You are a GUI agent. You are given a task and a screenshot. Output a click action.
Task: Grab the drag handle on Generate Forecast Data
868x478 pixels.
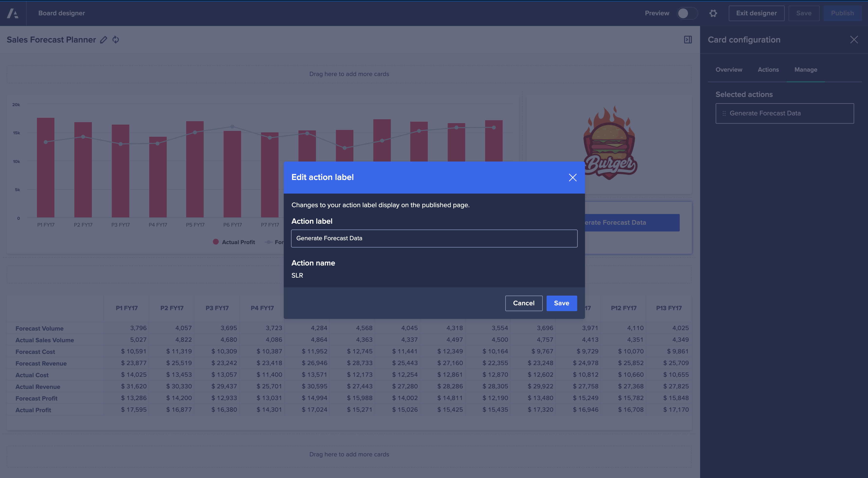pos(724,113)
